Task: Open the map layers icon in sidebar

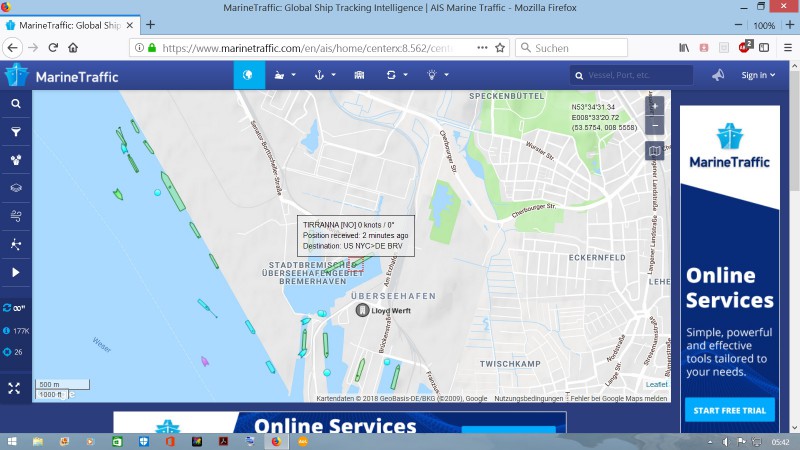Action: click(x=16, y=188)
